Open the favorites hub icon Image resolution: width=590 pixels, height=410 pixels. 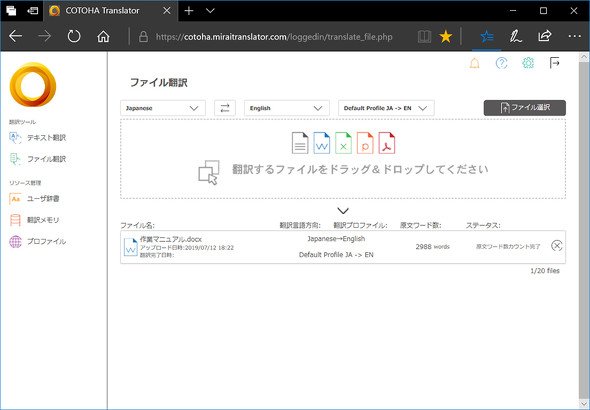click(487, 36)
